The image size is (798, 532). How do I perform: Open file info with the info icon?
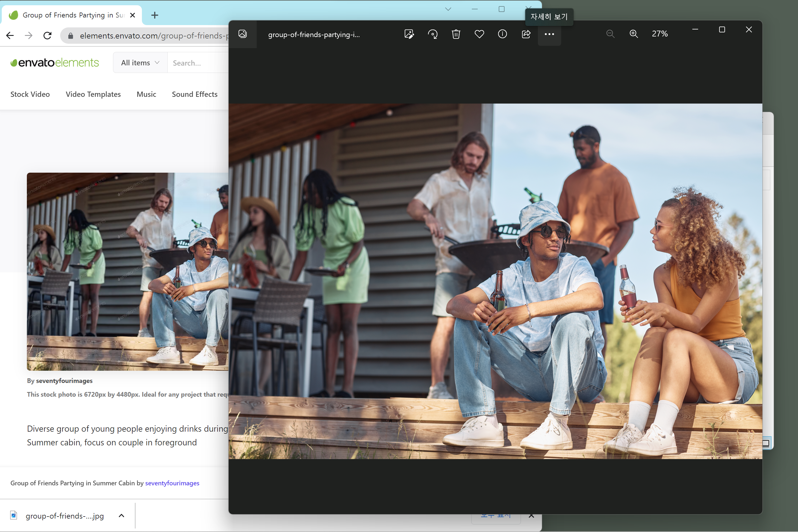point(502,34)
